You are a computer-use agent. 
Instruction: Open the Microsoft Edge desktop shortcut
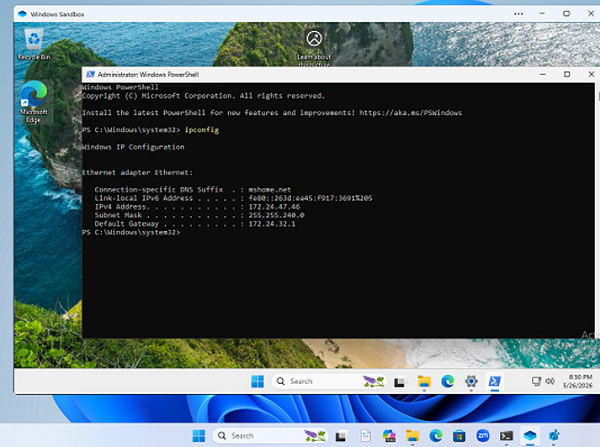[x=34, y=102]
